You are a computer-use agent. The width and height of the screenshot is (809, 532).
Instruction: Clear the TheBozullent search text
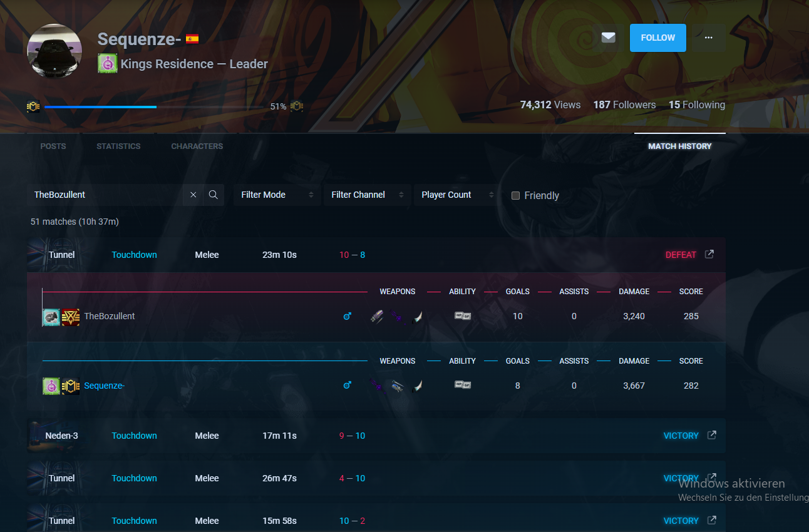(193, 195)
